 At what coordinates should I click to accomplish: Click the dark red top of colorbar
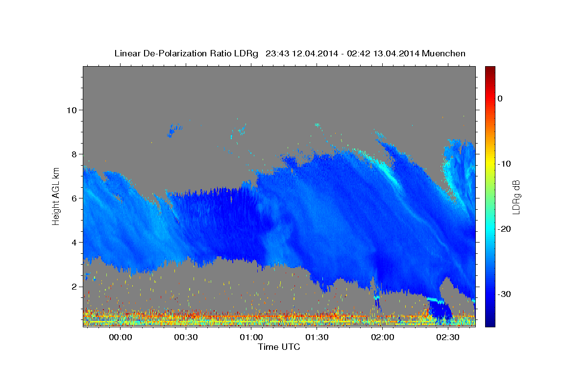tap(490, 71)
